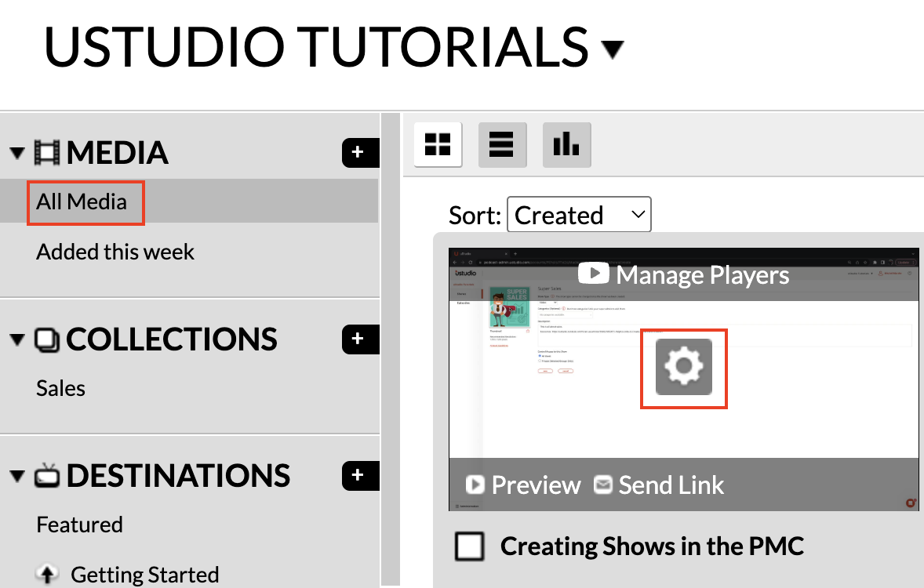The width and height of the screenshot is (924, 588).
Task: Add a destination with the DESTINATIONS plus button
Action: pyautogui.click(x=359, y=475)
